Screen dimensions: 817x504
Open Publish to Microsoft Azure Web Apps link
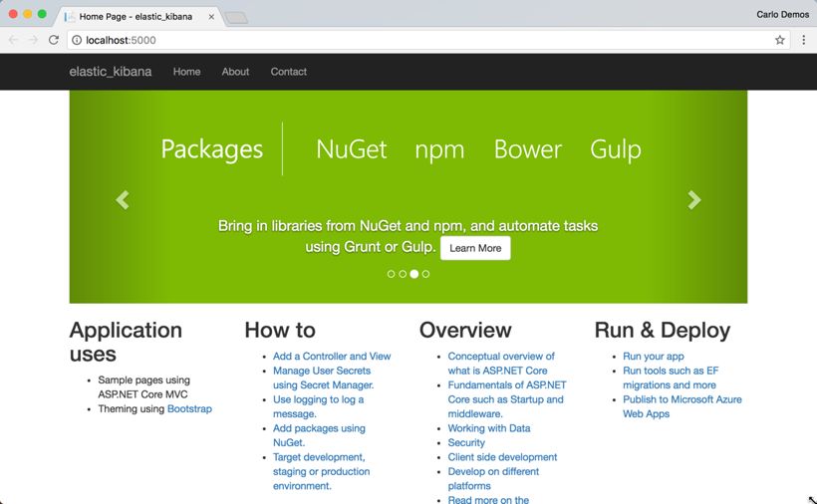point(682,406)
